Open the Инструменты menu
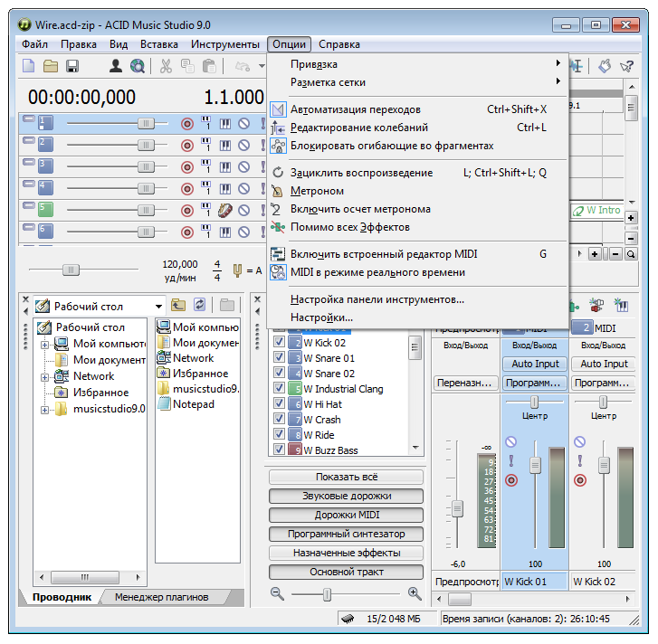 (225, 44)
